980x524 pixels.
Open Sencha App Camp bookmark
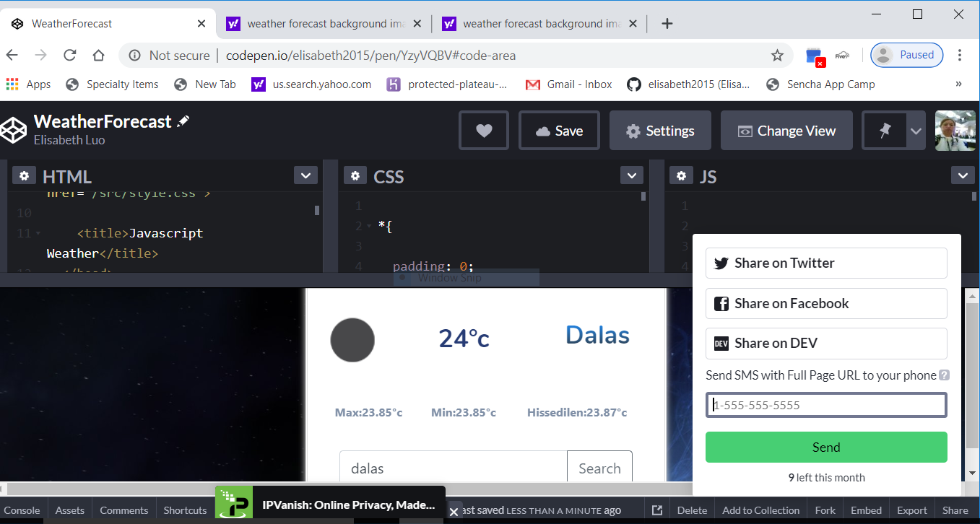pos(820,84)
